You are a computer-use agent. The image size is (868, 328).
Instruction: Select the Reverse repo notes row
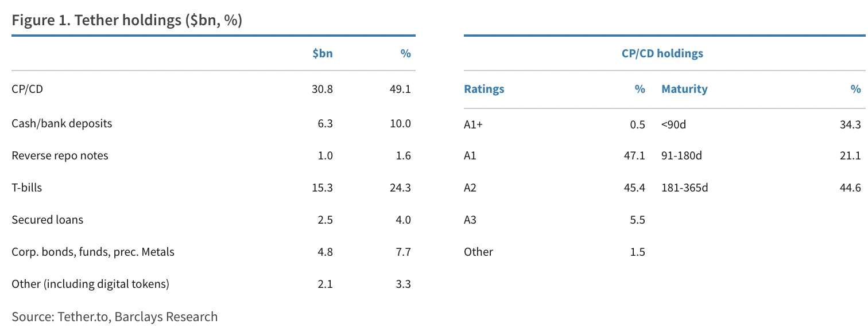(60, 155)
